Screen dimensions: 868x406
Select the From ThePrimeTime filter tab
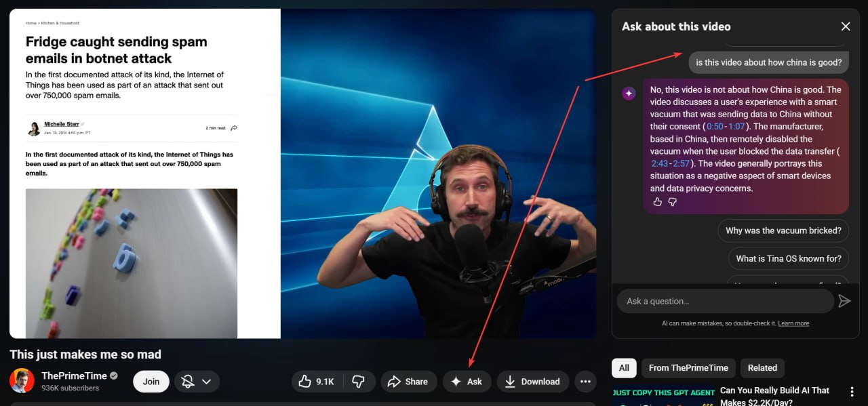pyautogui.click(x=688, y=368)
